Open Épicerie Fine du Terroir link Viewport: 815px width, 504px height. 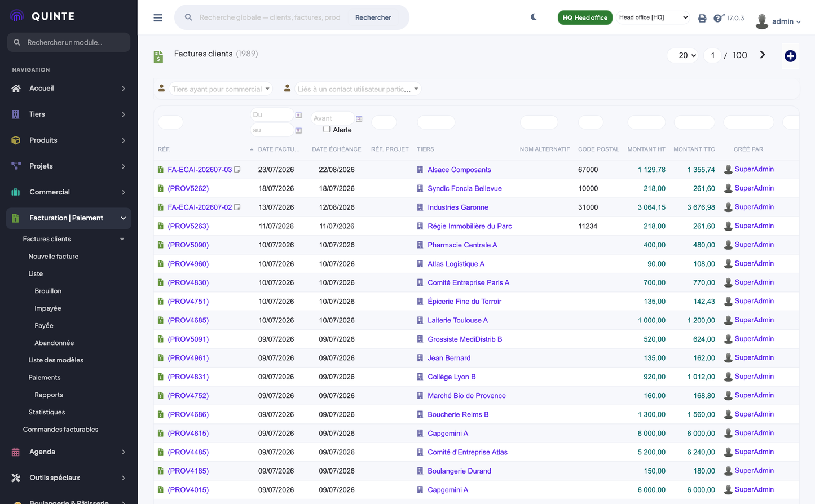465,302
